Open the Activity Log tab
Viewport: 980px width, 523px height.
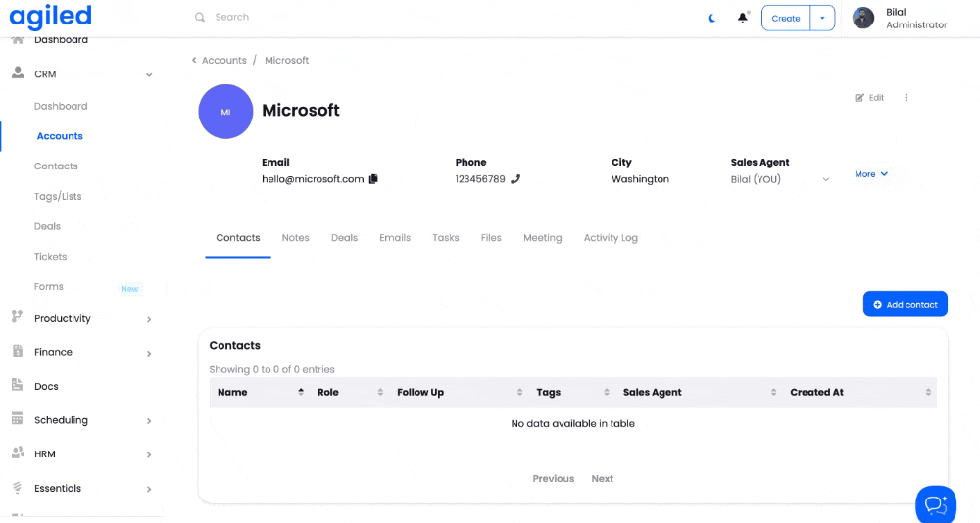611,238
